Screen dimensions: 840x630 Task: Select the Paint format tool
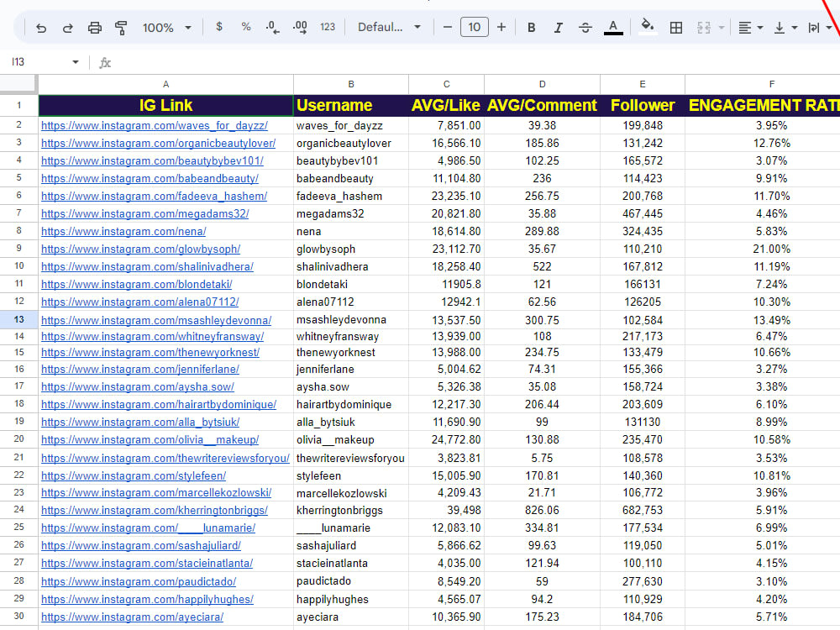(121, 27)
